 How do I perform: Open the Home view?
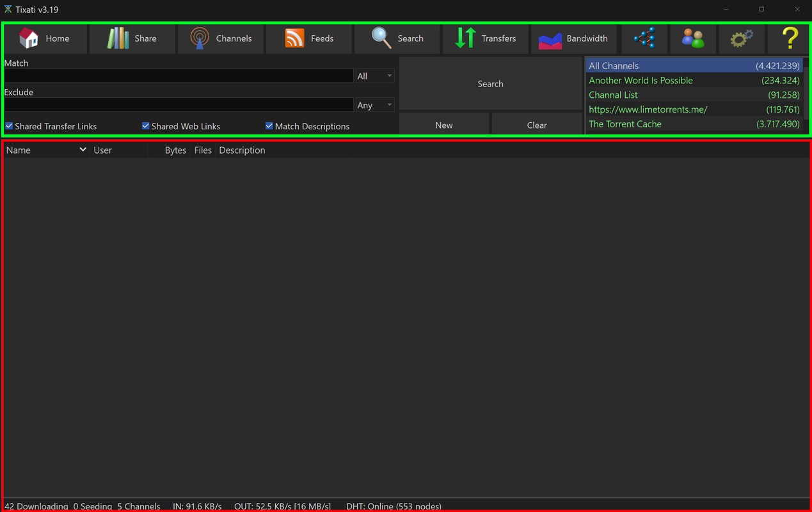coord(45,38)
